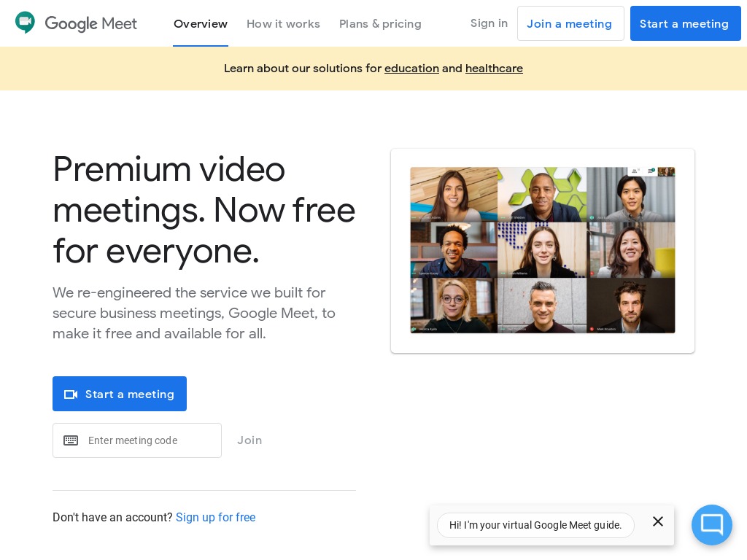Open the education solutions link

pos(411,68)
